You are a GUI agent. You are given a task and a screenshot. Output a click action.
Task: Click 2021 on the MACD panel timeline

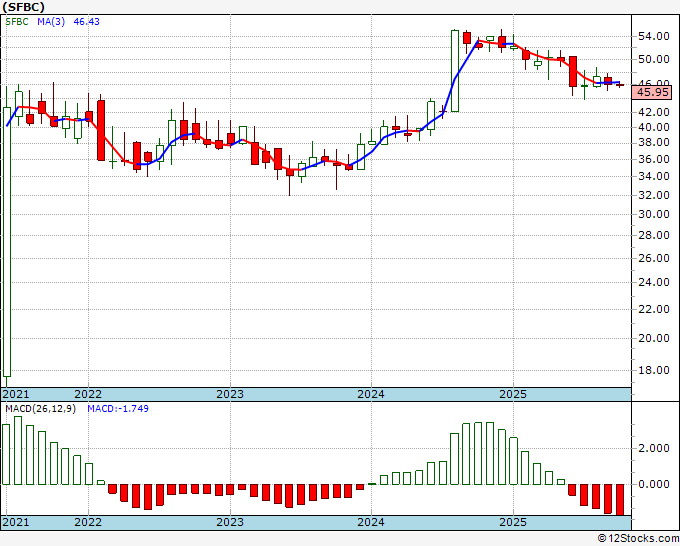point(16,522)
